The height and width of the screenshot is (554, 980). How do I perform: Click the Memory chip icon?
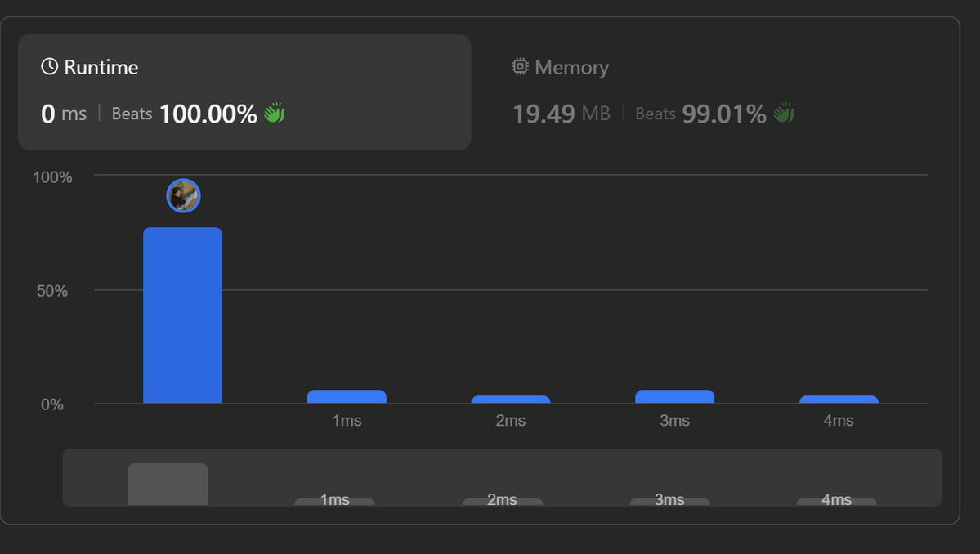click(x=520, y=66)
